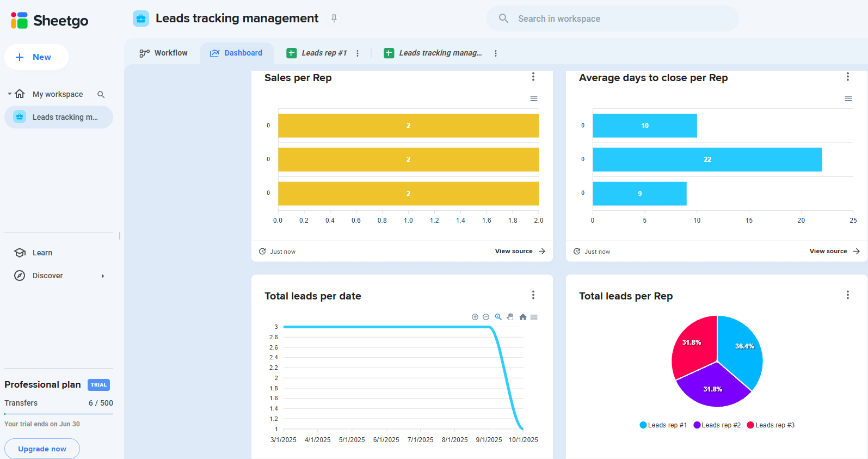The width and height of the screenshot is (868, 459).
Task: Click the Transfers usage progress bar
Action: point(59,414)
